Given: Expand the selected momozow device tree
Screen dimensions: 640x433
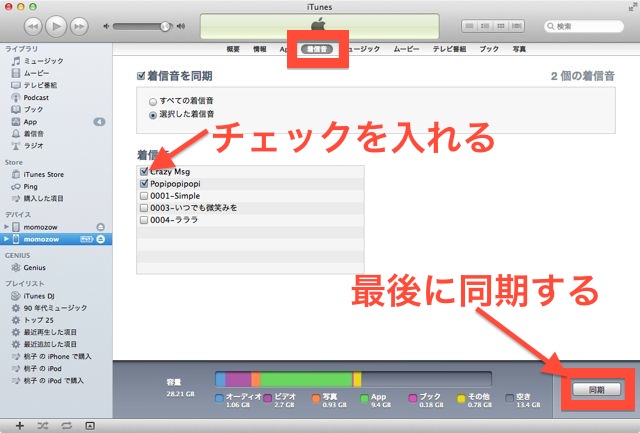Looking at the screenshot, I should [x=6, y=239].
